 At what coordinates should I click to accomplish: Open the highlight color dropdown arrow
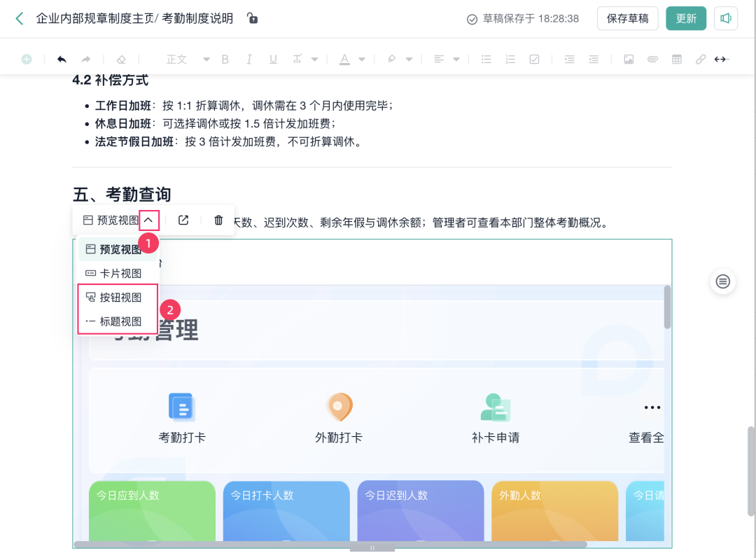pos(409,60)
